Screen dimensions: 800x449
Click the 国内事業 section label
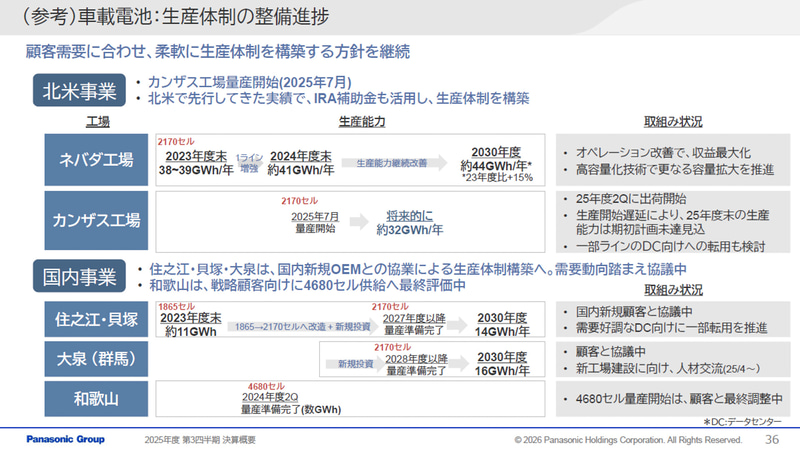[x=79, y=276]
